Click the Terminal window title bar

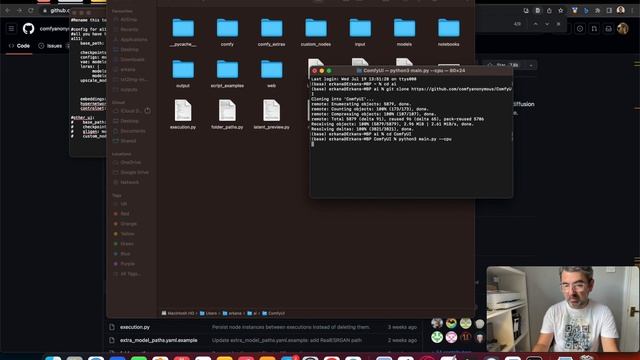[411, 71]
